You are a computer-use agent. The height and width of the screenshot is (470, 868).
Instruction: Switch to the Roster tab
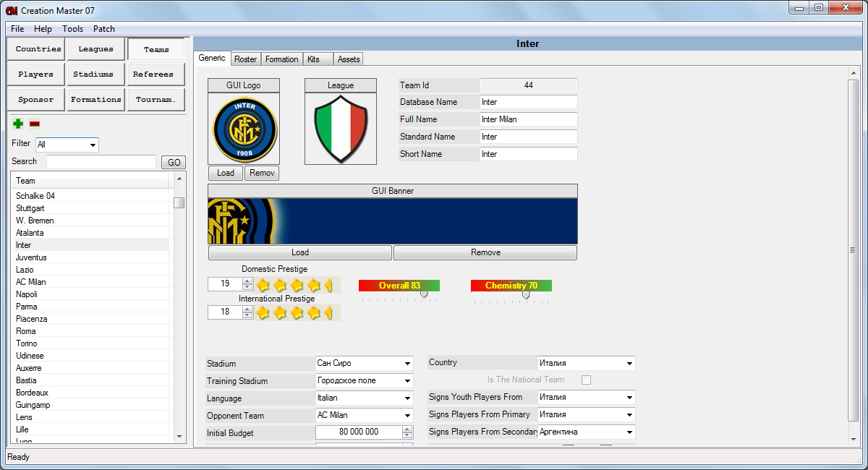(x=245, y=59)
